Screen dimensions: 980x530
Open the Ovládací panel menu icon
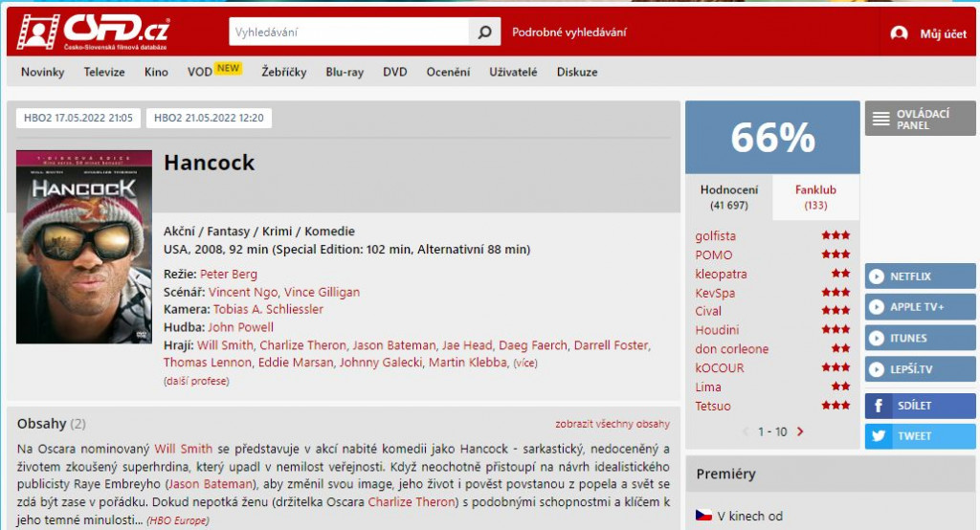(x=880, y=118)
